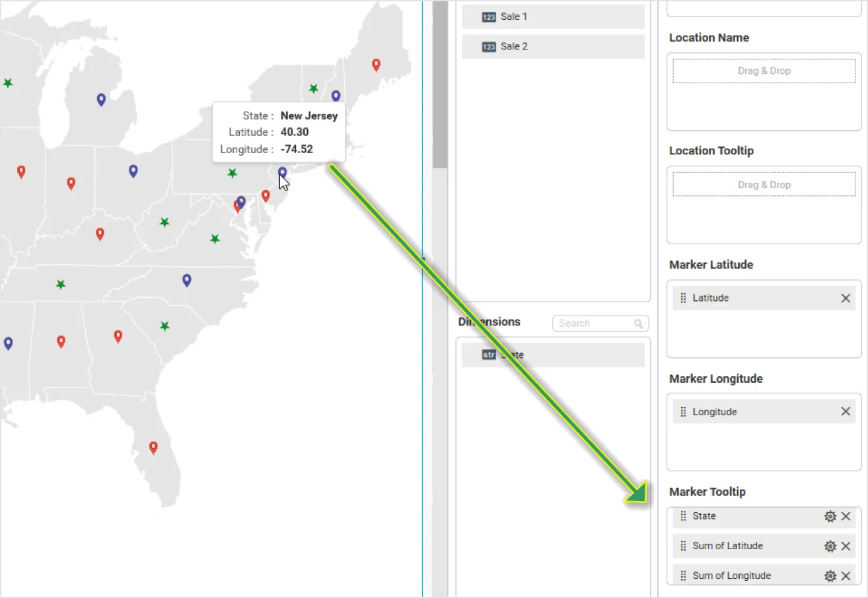Screen dimensions: 868x598
Task: Click the Florida red map marker
Action: 153,447
